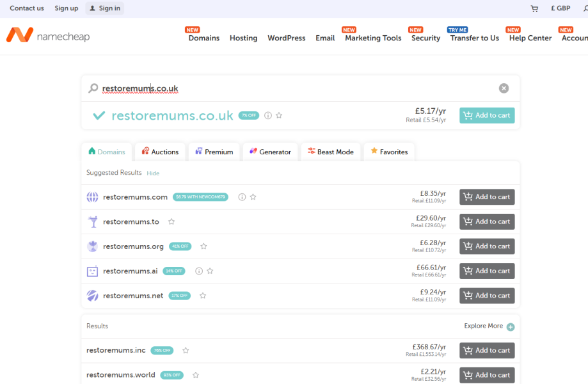The width and height of the screenshot is (588, 384).
Task: Open the WordPress menu
Action: click(287, 38)
